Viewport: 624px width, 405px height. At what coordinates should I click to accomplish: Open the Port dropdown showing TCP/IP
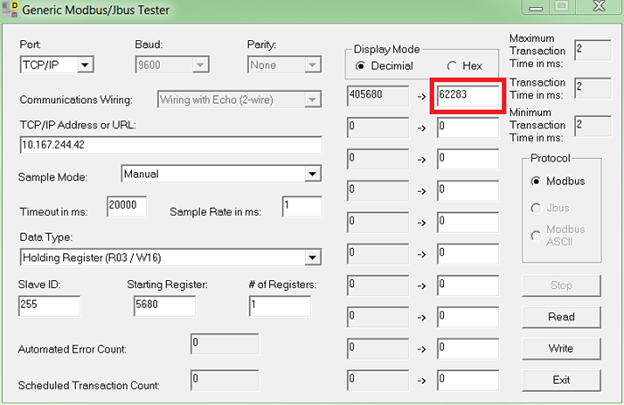[x=85, y=65]
